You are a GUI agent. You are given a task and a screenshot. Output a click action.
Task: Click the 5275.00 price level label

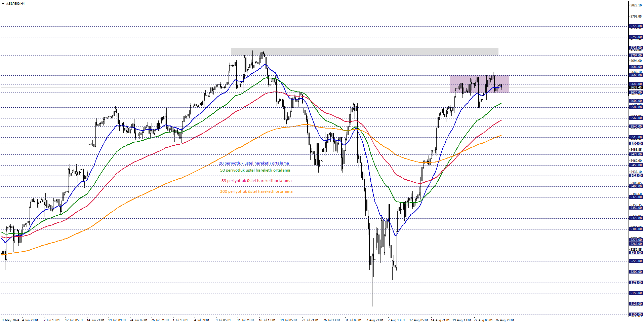(636, 240)
